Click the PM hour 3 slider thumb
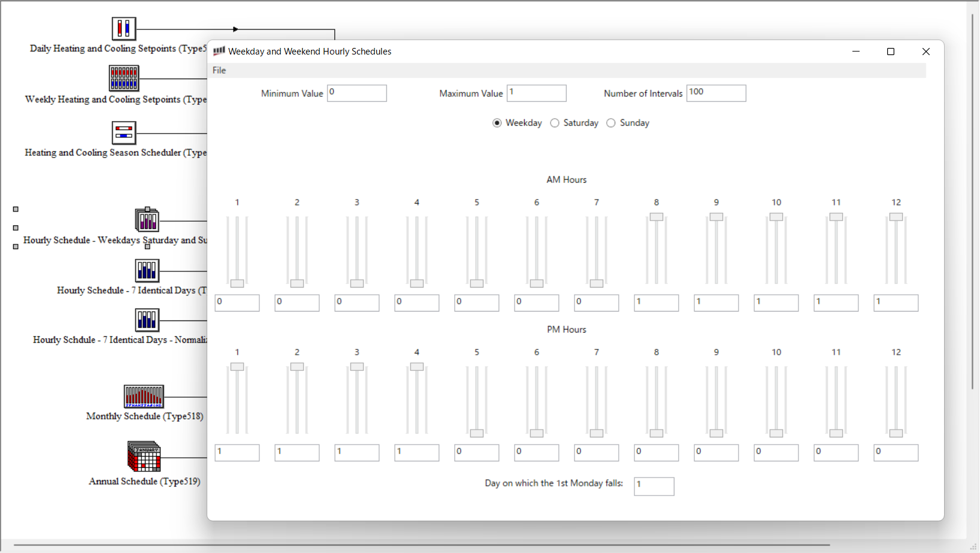 point(357,367)
